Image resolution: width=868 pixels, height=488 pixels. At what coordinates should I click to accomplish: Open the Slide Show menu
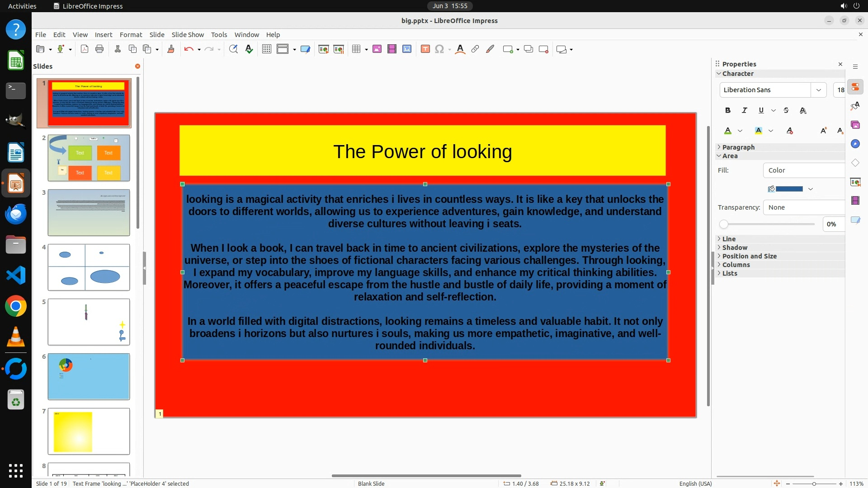(188, 35)
